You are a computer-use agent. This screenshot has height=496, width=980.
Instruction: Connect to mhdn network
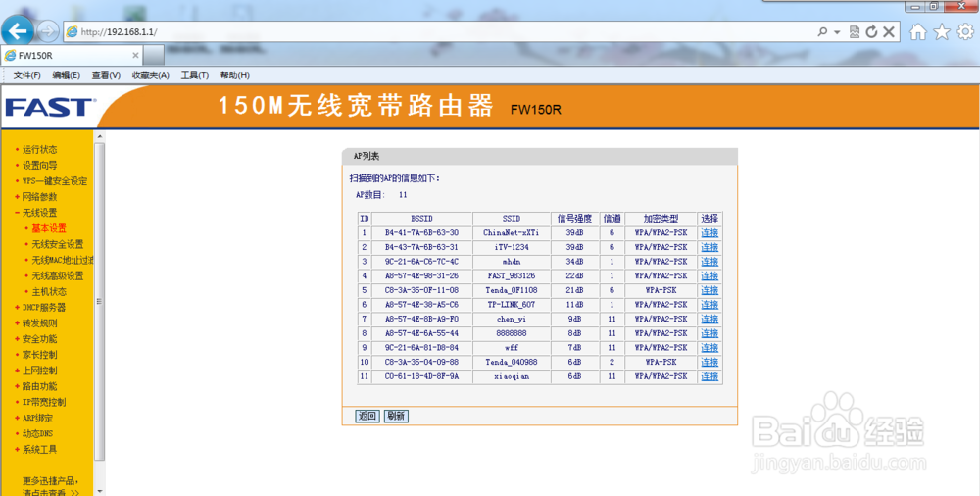710,262
